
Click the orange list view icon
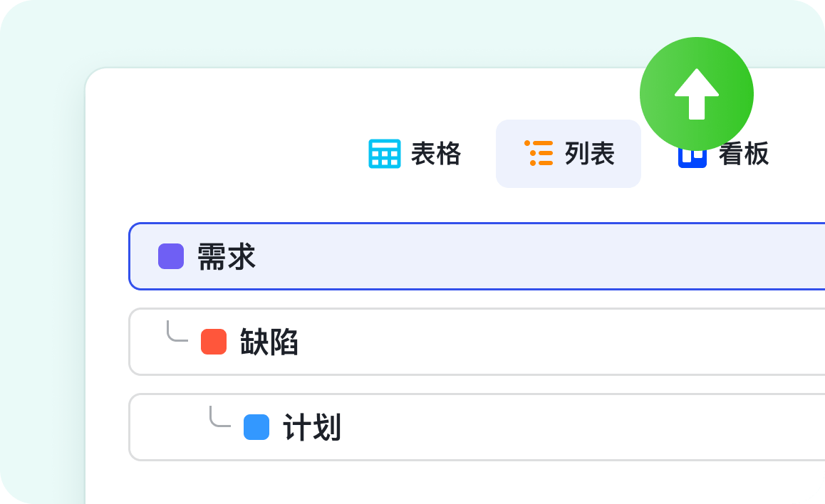coord(539,154)
